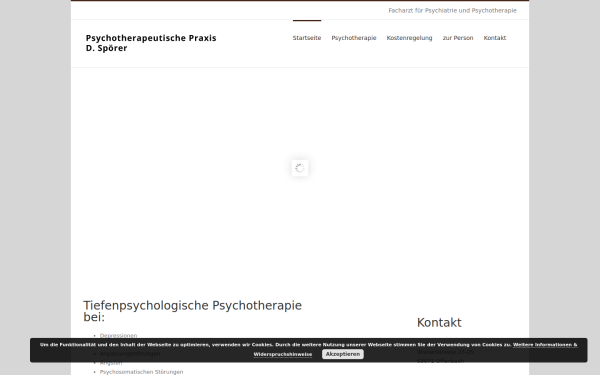
Task: Select the Tiefenpsychologische Psychotherapie bei heading
Action: pyautogui.click(x=192, y=311)
